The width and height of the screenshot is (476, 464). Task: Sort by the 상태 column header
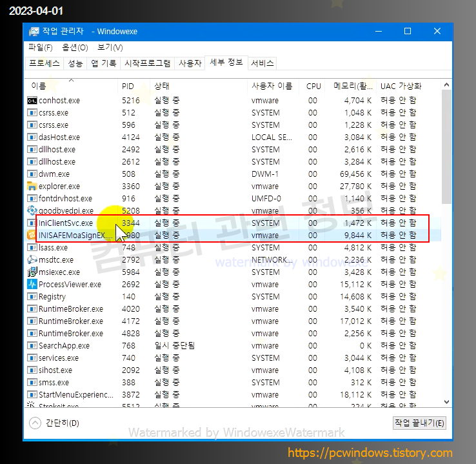198,86
